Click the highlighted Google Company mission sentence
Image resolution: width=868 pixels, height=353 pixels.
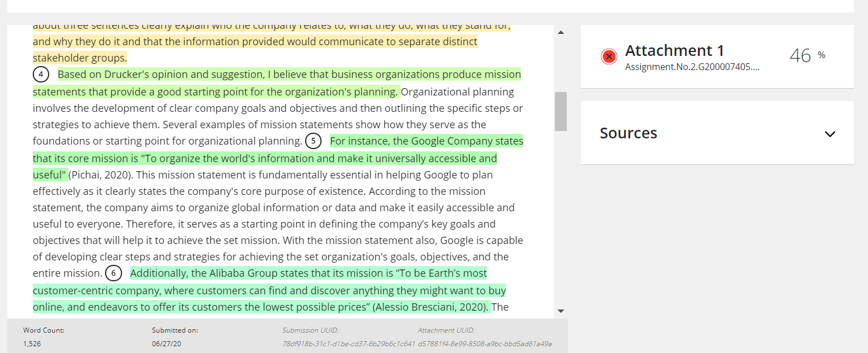tap(278, 158)
